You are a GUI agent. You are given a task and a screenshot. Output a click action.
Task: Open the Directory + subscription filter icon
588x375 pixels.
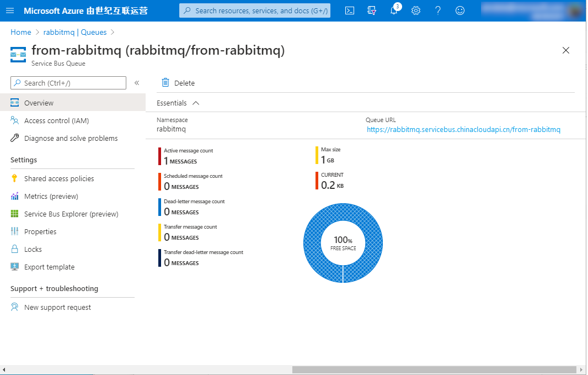pyautogui.click(x=372, y=10)
